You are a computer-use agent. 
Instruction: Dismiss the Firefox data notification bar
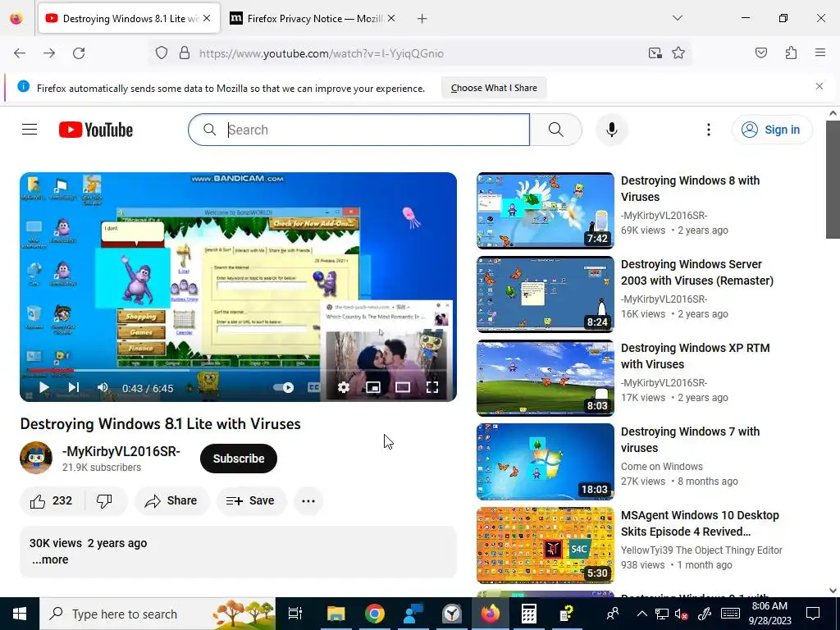point(819,86)
